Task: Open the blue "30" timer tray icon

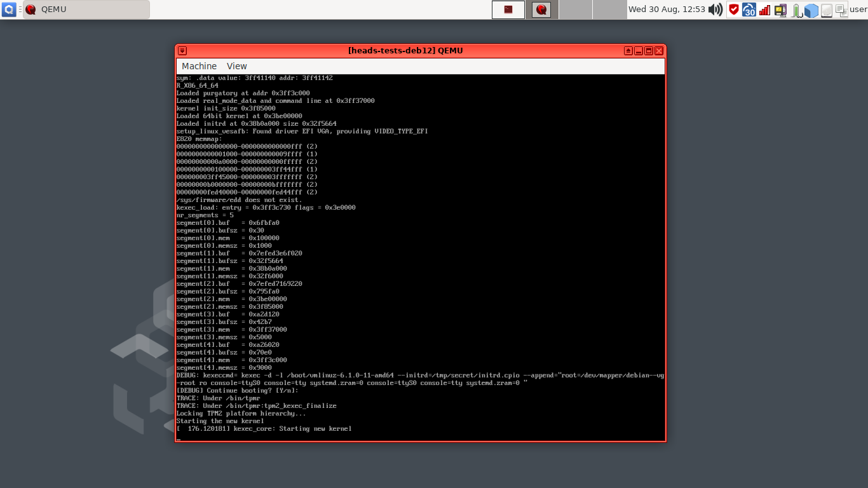Action: point(749,10)
